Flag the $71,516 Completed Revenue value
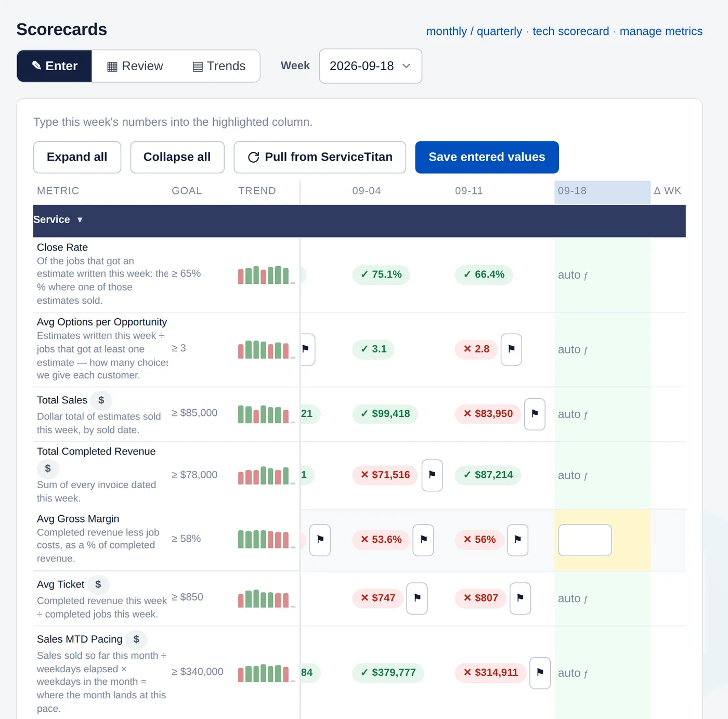Screen dimensions: 728x719 point(432,475)
